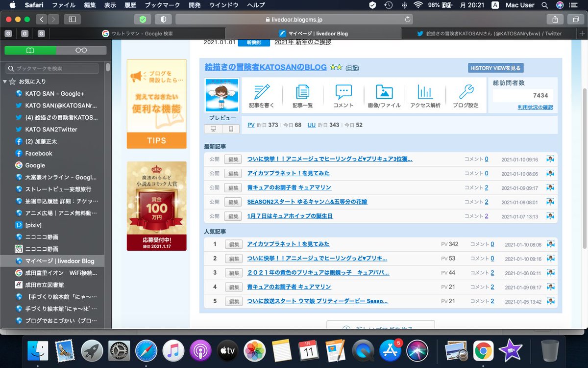Open the ファイル menu
Viewport: 588px width, 368px height.
tap(64, 5)
